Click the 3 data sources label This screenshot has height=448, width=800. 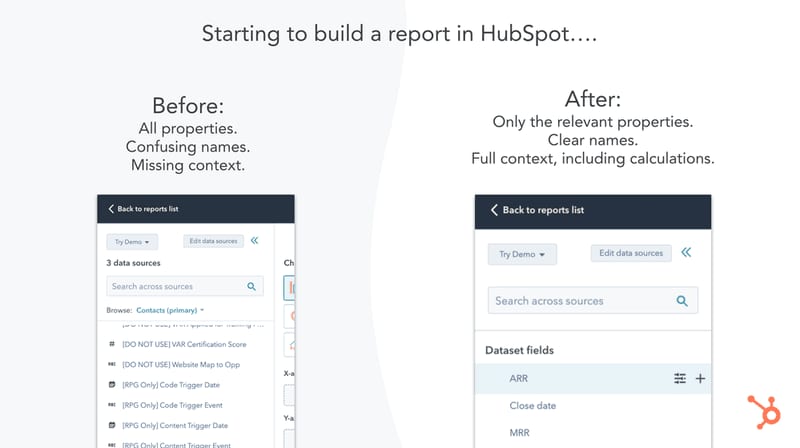pos(133,263)
